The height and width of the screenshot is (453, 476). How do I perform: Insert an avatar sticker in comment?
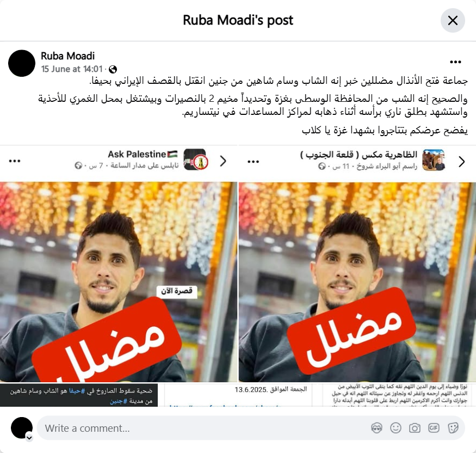click(x=376, y=428)
